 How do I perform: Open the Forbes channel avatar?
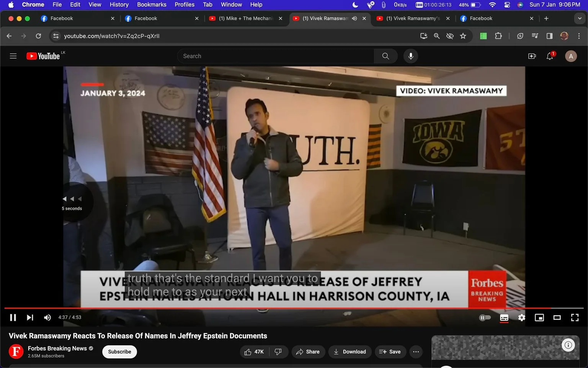click(16, 351)
